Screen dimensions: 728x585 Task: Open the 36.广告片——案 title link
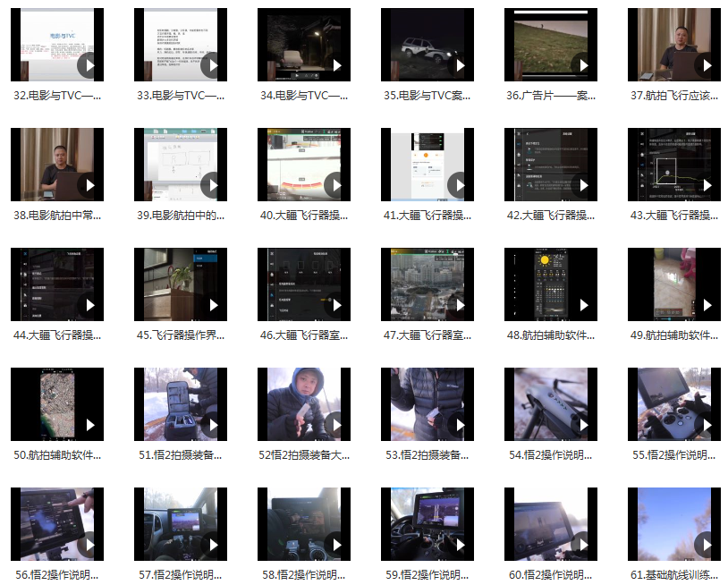coord(550,96)
